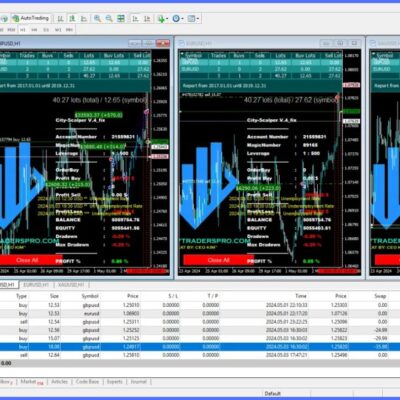The image size is (400, 400).
Task: Click the zoom out magnifier icon
Action: (x=109, y=19)
